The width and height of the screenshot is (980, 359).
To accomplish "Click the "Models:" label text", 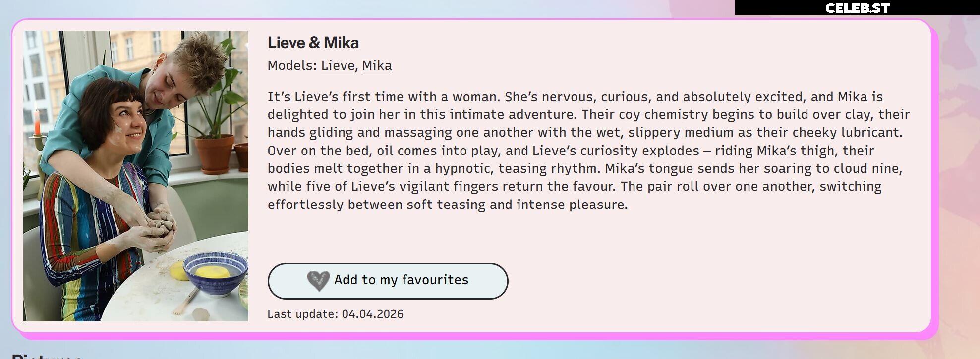I will pos(292,65).
